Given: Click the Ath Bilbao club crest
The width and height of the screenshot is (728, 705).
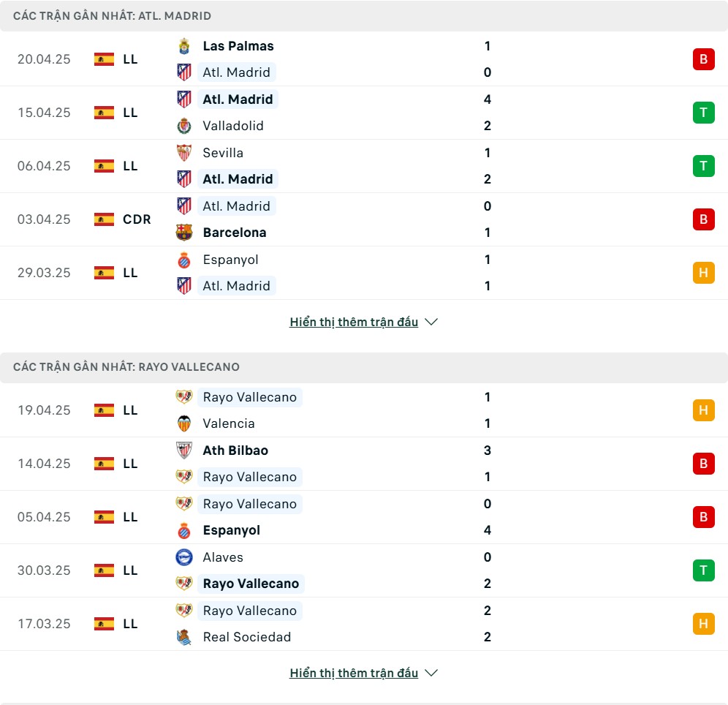Looking at the screenshot, I should click(x=184, y=450).
